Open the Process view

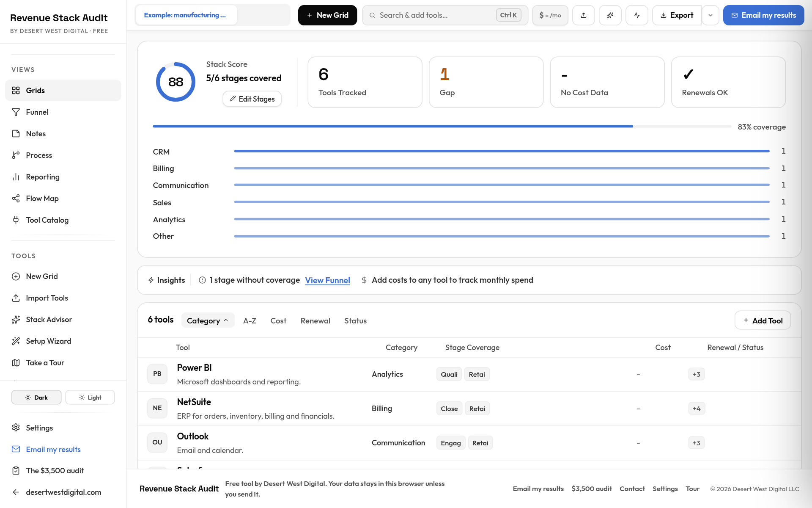pos(63,155)
